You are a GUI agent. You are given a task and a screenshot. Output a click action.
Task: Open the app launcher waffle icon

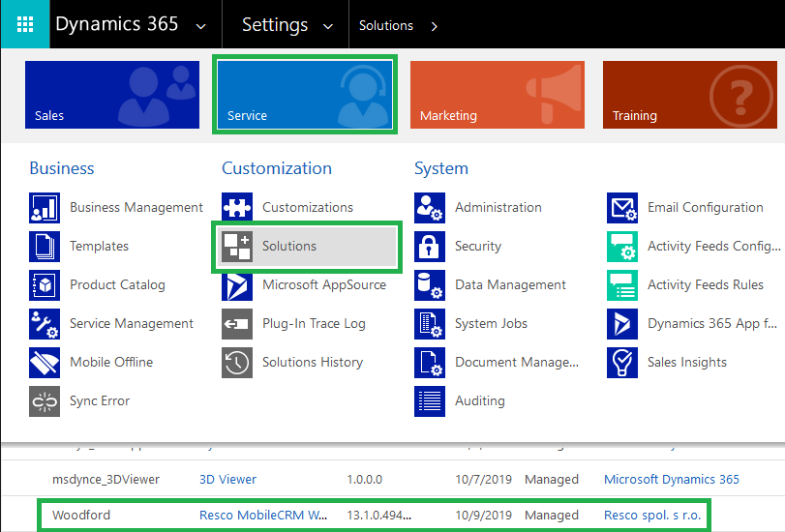coord(24,24)
